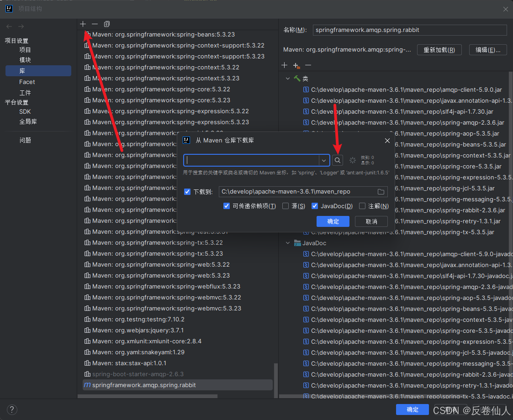Click the remove library minus icon above the list
The width and height of the screenshot is (513, 420).
[95, 24]
